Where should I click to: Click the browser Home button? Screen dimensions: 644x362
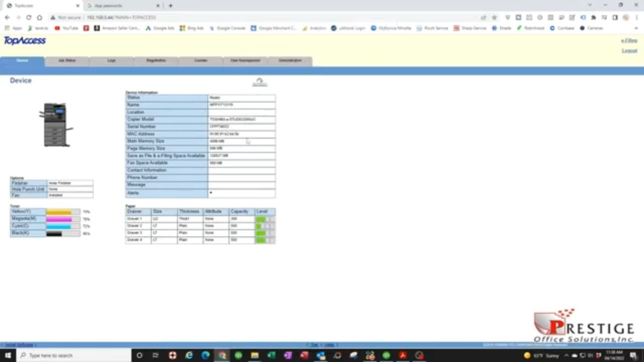pyautogui.click(x=39, y=18)
